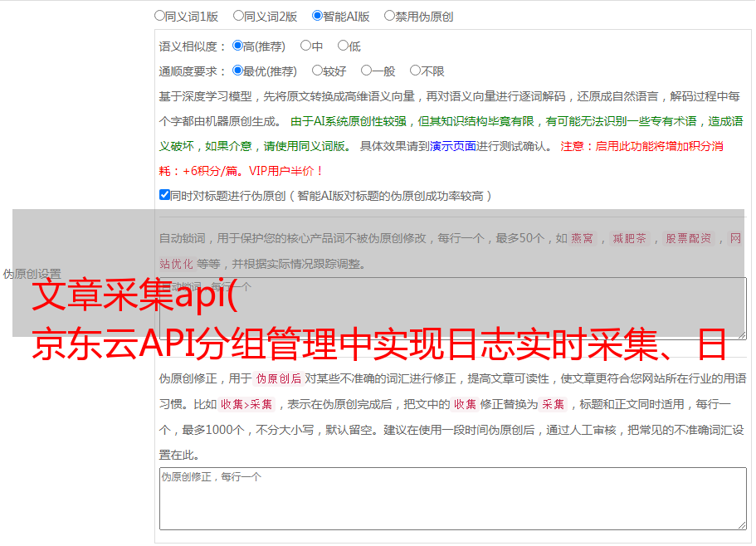756x546 pixels.
Task: Set 语义相似度 to 中
Action: click(x=305, y=46)
